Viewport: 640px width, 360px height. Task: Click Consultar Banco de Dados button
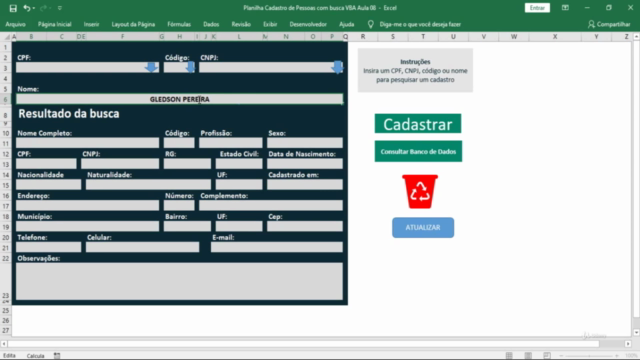tap(418, 151)
